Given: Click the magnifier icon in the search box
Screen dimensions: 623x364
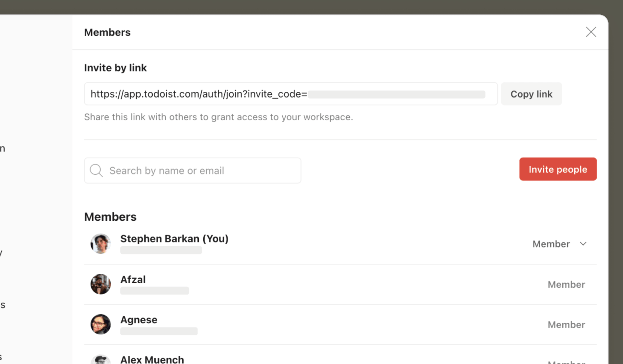Looking at the screenshot, I should pos(96,171).
